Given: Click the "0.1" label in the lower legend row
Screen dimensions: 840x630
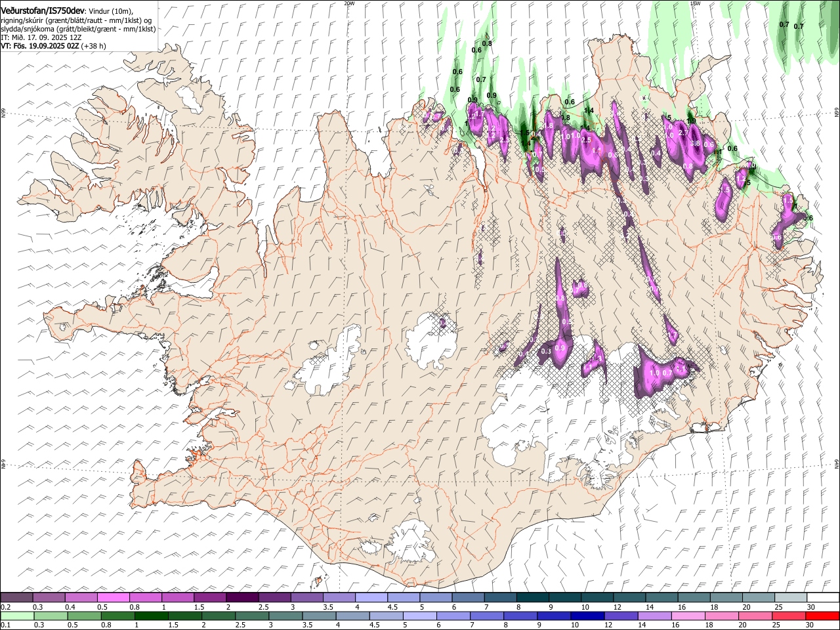Looking at the screenshot, I should 5,625.
